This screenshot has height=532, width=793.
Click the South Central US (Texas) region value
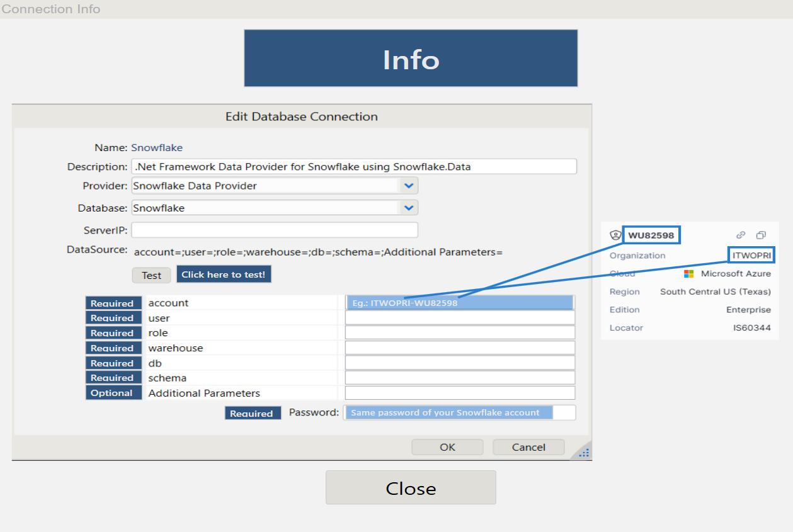pos(716,291)
